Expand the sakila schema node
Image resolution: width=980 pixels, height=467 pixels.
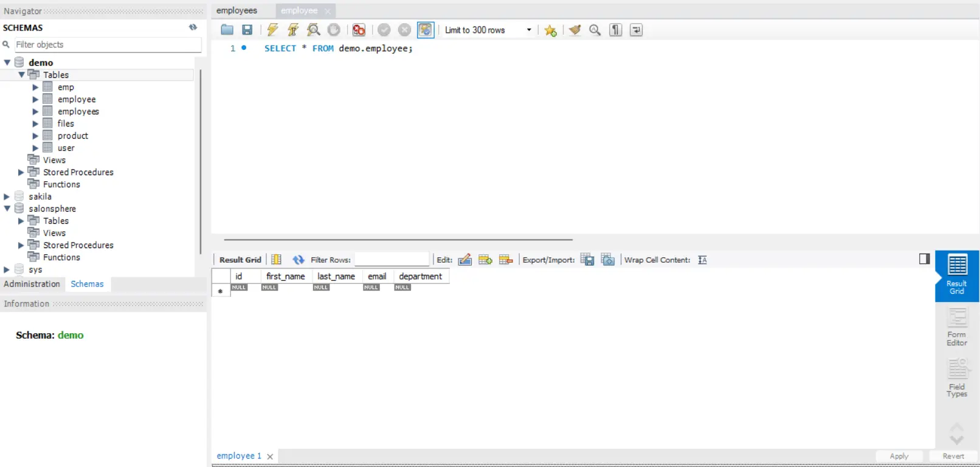[x=7, y=196]
